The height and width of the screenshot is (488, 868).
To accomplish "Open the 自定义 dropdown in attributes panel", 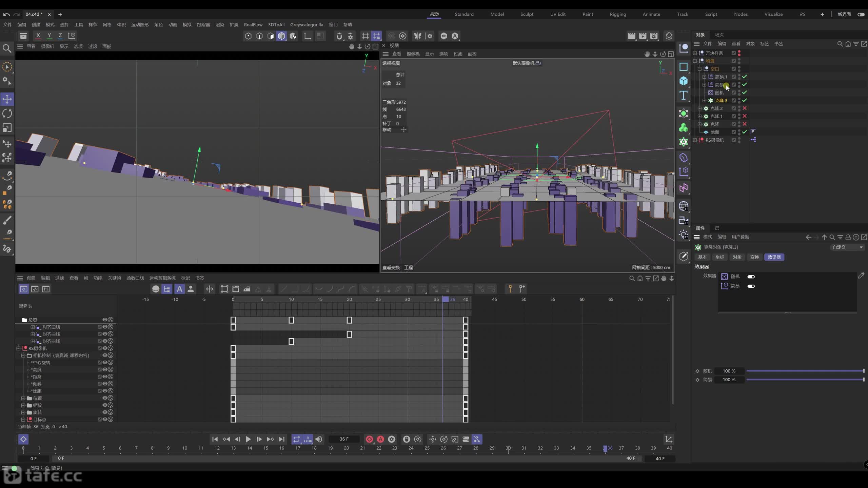I will point(847,247).
